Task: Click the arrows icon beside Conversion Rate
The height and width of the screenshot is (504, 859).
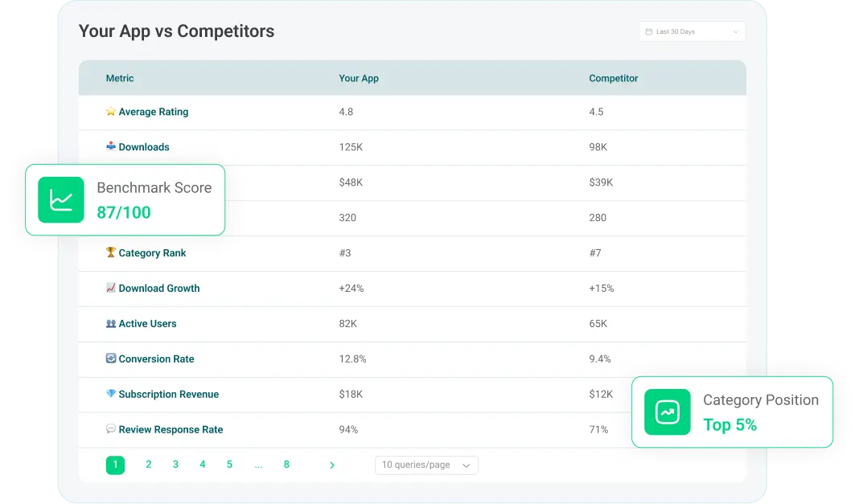Action: pos(111,358)
